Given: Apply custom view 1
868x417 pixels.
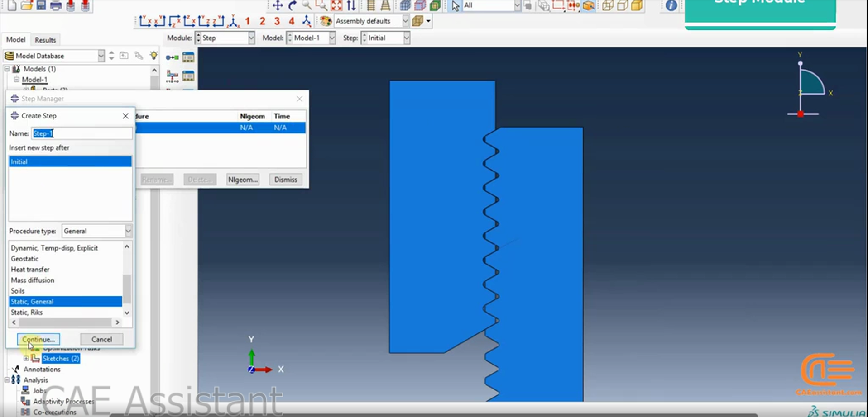Looking at the screenshot, I should (248, 21).
